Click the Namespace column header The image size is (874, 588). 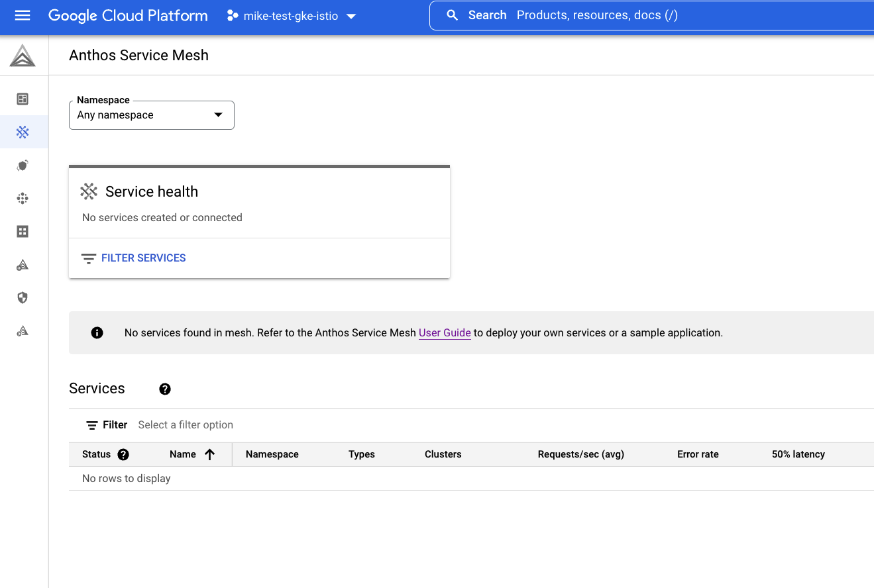point(272,454)
